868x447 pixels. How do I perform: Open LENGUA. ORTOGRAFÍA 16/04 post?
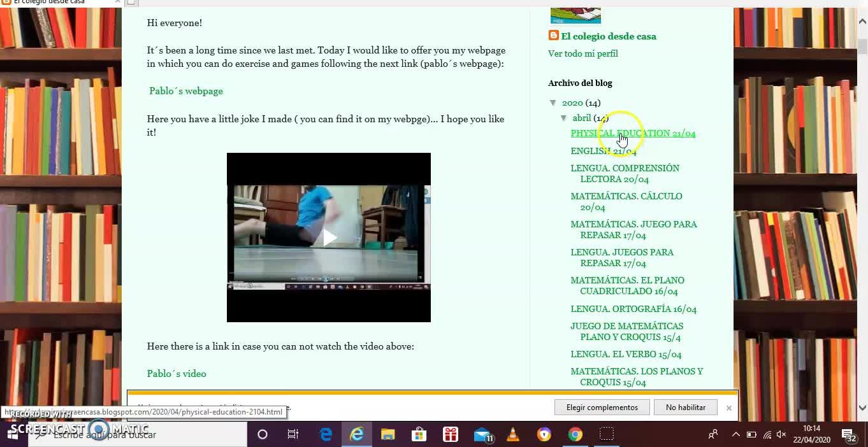coord(633,309)
